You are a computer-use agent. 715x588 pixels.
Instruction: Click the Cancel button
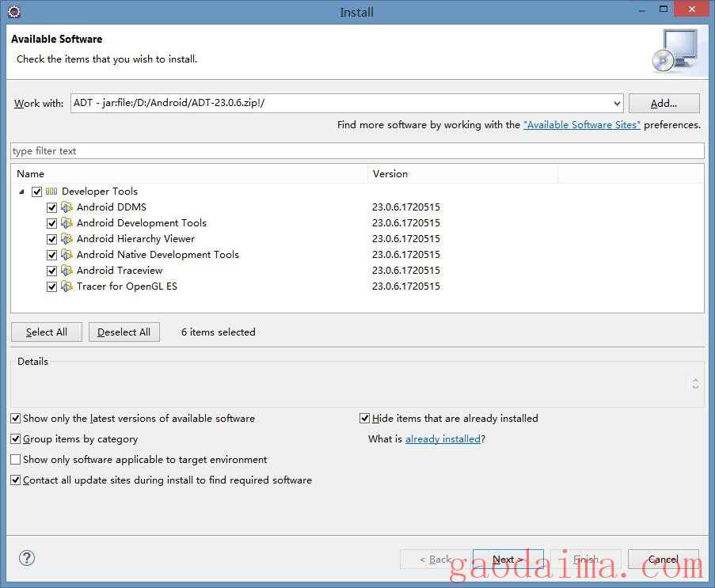664,560
